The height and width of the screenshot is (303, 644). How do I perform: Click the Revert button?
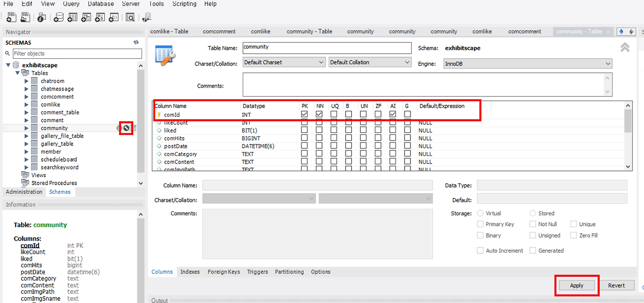point(617,285)
